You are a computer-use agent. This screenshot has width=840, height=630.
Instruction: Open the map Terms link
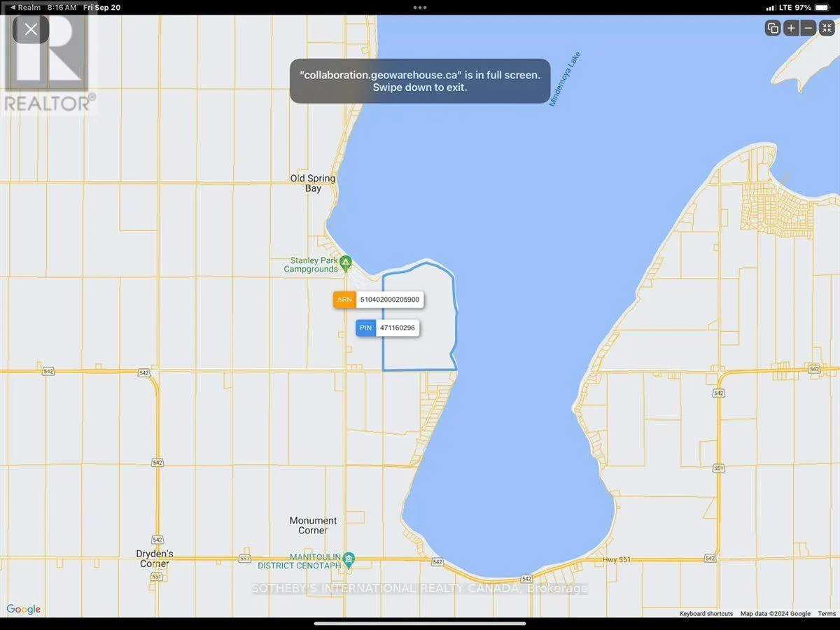(x=827, y=614)
